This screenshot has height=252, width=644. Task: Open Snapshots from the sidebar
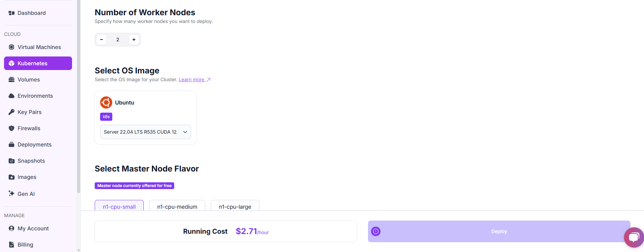click(31, 161)
